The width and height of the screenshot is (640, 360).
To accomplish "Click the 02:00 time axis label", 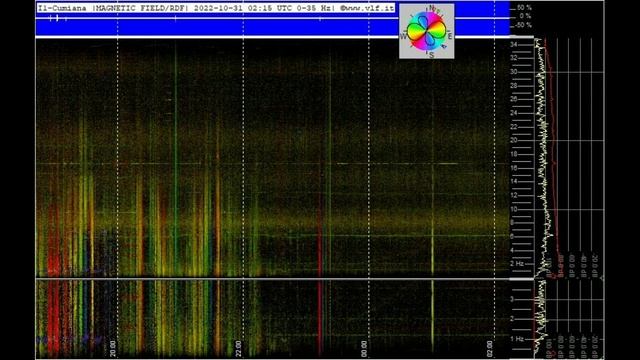I will (x=490, y=349).
